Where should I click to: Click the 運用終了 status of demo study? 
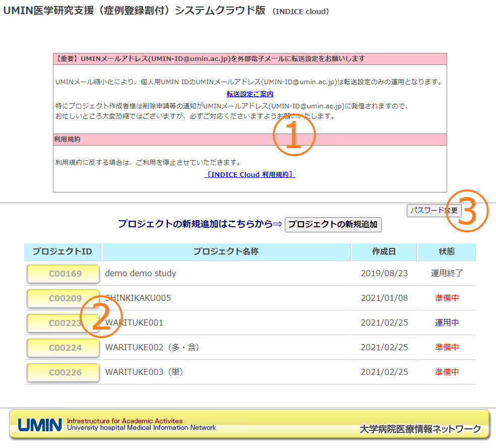[447, 274]
